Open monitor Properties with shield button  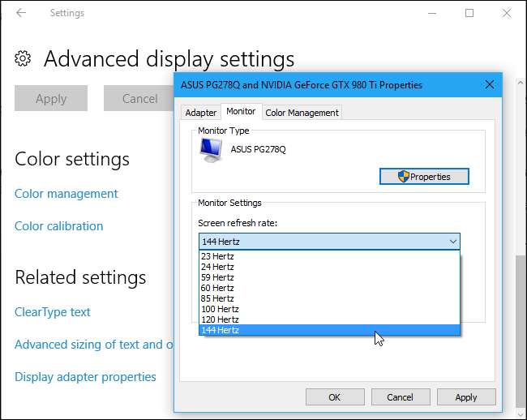[424, 176]
